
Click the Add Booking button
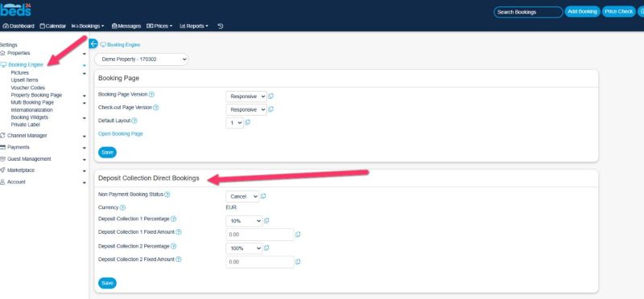click(x=582, y=12)
